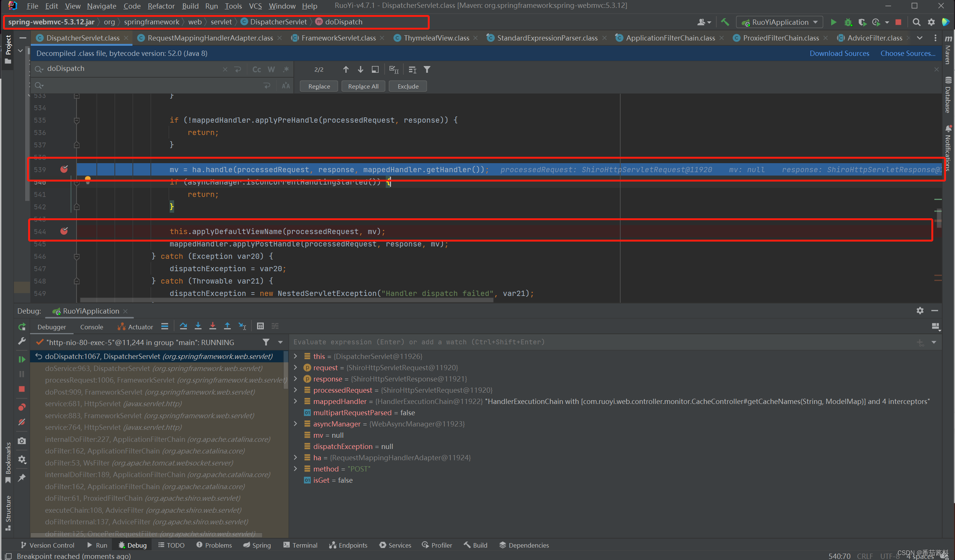Click Download Sources link
This screenshot has width=955, height=560.
(x=839, y=53)
